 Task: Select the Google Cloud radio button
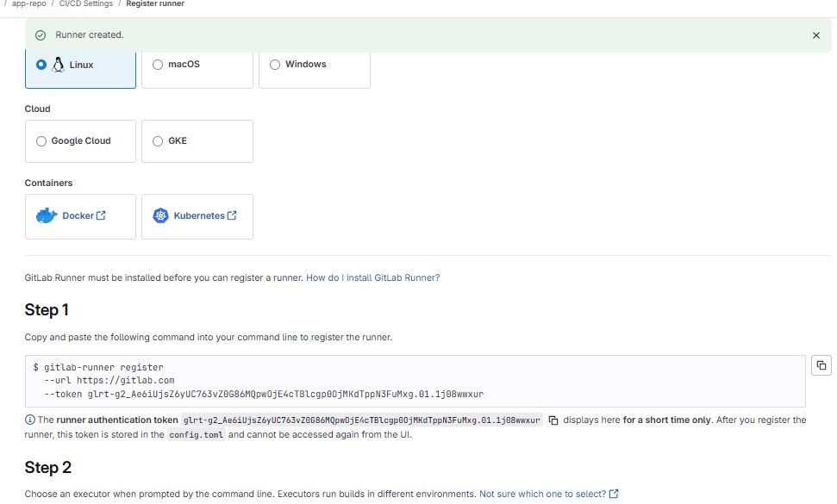point(41,141)
